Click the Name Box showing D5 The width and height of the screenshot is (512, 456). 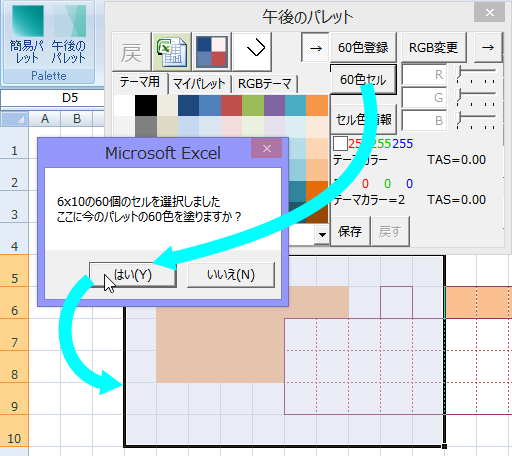pos(53,98)
